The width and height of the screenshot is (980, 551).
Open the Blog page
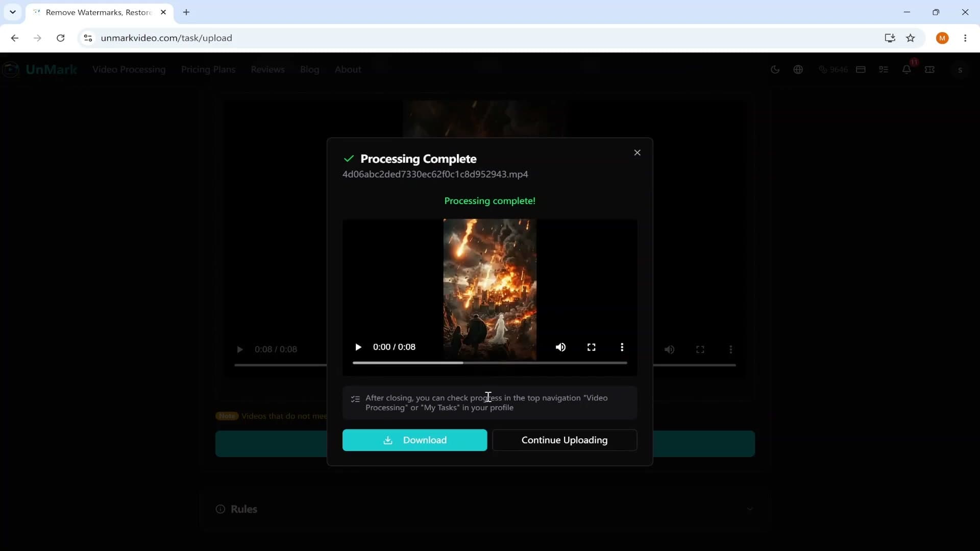(x=309, y=69)
